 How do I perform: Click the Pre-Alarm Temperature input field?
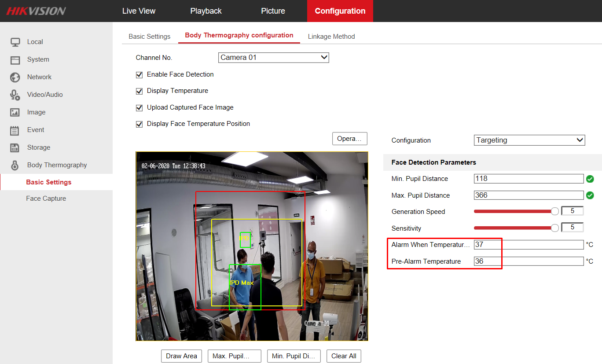click(x=529, y=261)
